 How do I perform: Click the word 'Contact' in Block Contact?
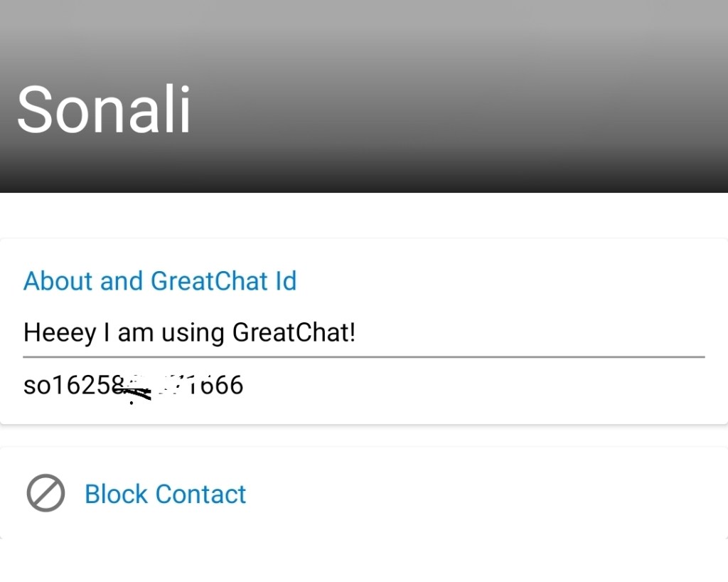[200, 494]
